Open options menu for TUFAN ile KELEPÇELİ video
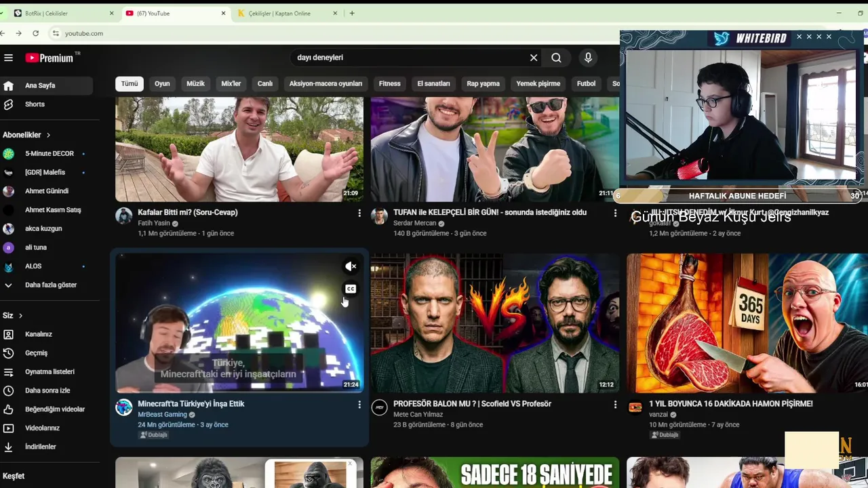868x488 pixels. point(615,213)
